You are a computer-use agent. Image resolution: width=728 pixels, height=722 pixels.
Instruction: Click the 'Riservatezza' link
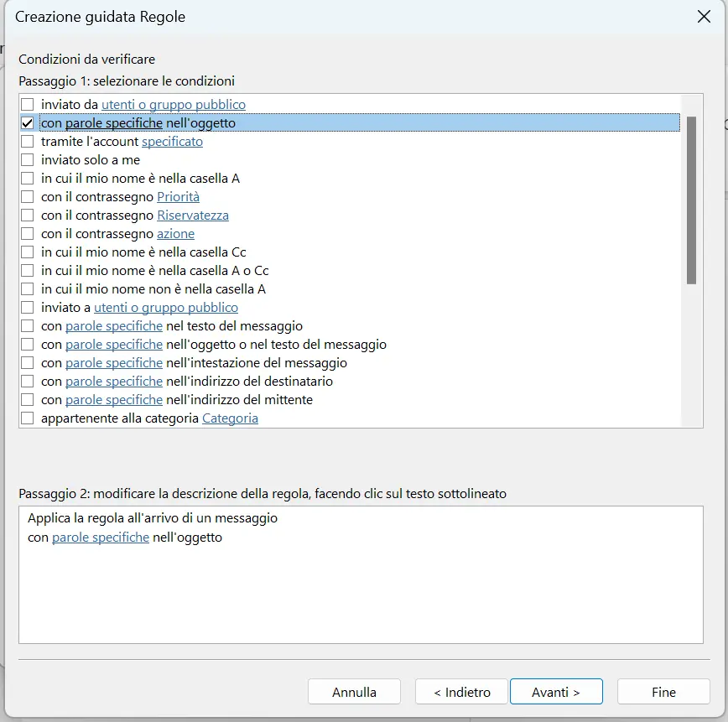192,216
